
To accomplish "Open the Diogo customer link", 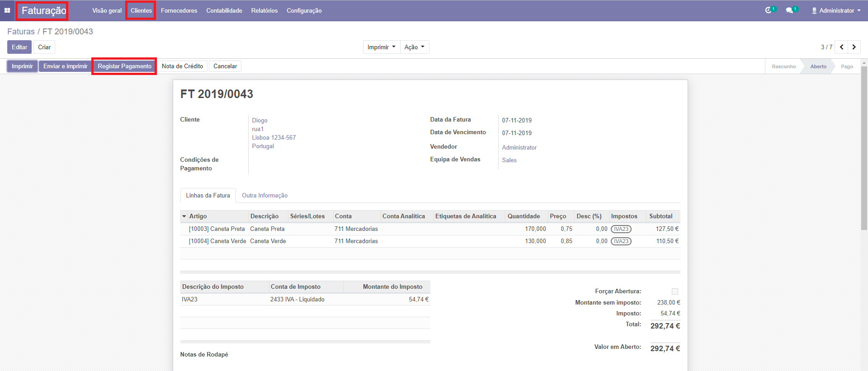I will point(259,121).
